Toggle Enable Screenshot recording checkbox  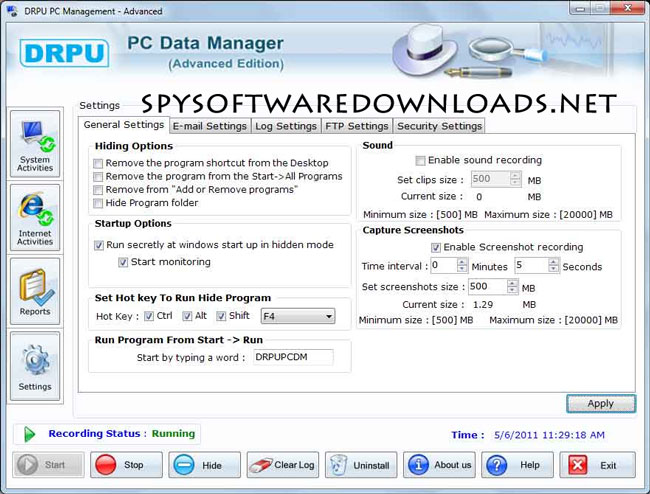436,248
